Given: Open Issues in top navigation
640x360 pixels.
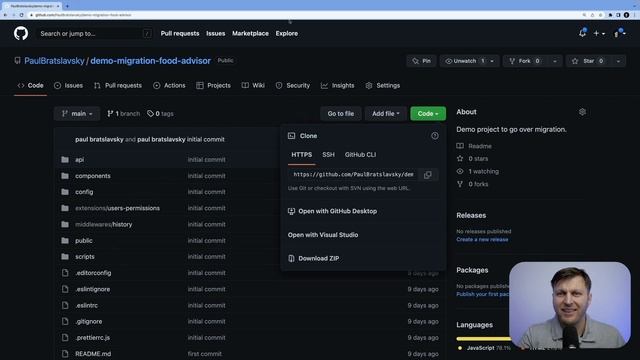Looking at the screenshot, I should [216, 33].
